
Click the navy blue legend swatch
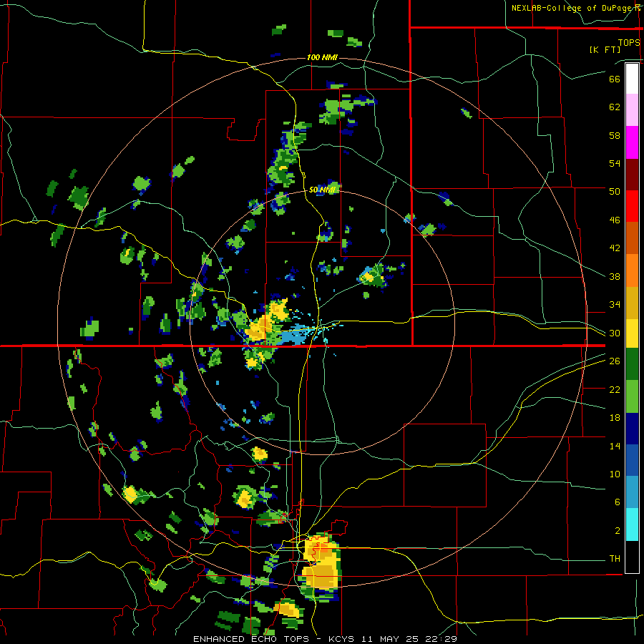tap(632, 429)
